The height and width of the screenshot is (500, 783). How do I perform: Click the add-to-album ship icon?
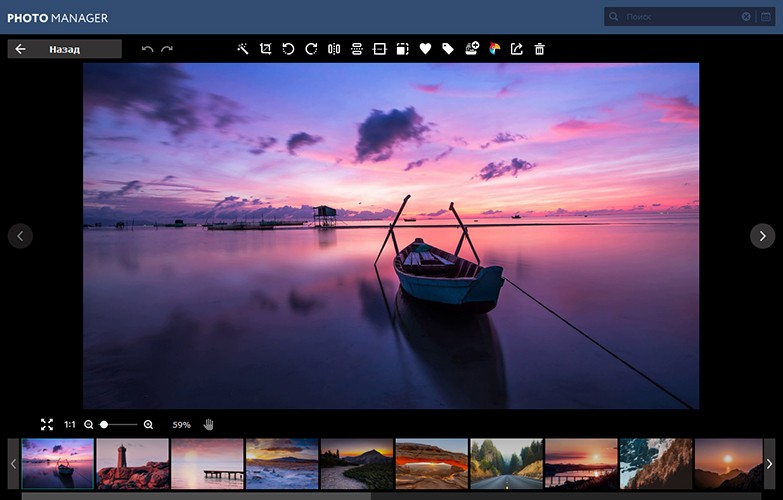tap(471, 48)
